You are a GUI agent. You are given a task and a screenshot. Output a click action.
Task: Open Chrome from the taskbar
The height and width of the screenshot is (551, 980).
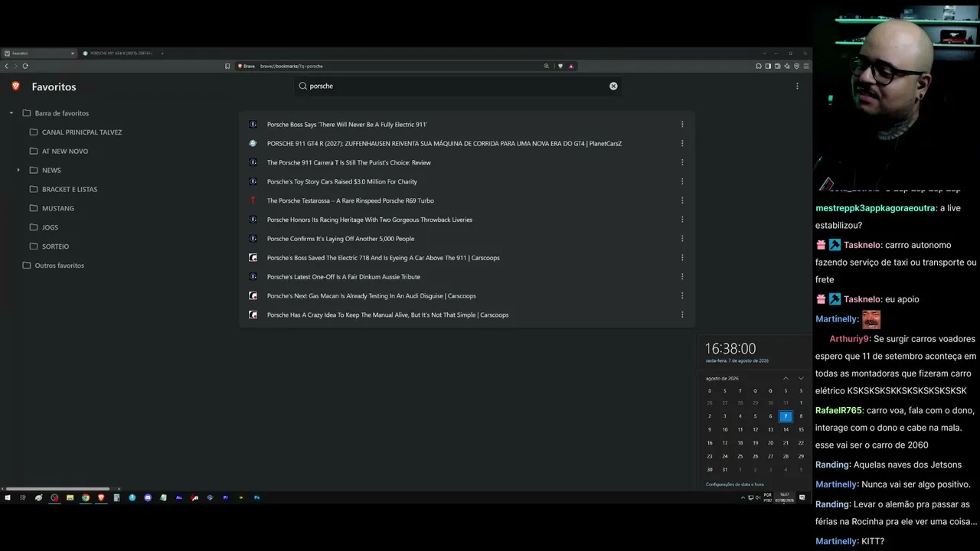pos(86,497)
